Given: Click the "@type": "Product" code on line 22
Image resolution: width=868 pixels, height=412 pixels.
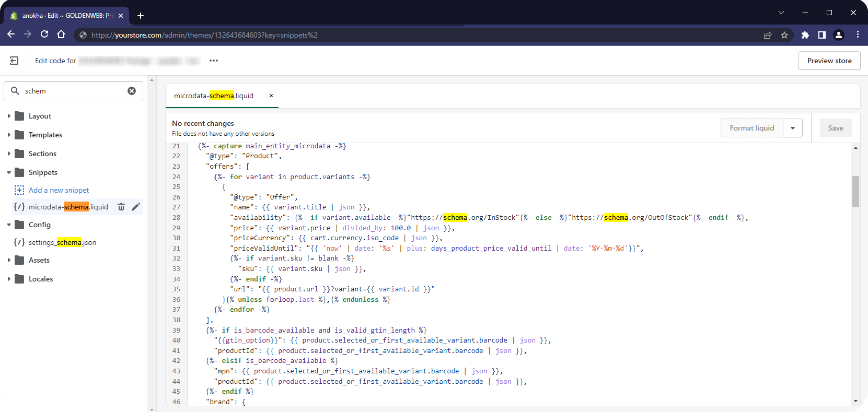Looking at the screenshot, I should (244, 156).
